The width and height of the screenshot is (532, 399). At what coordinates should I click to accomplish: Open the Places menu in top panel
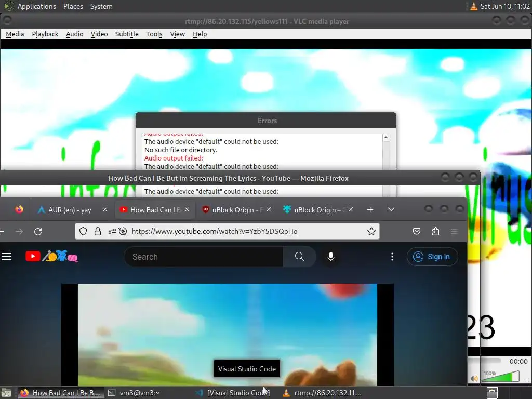click(x=73, y=6)
